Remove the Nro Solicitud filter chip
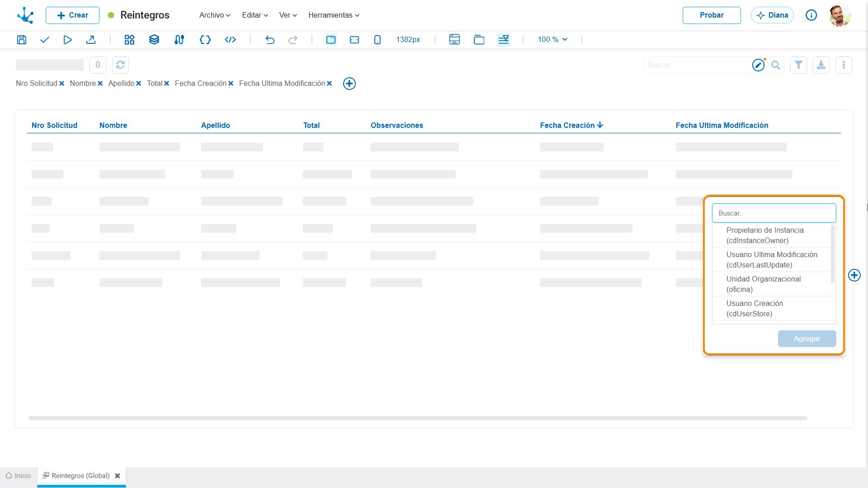 click(61, 84)
